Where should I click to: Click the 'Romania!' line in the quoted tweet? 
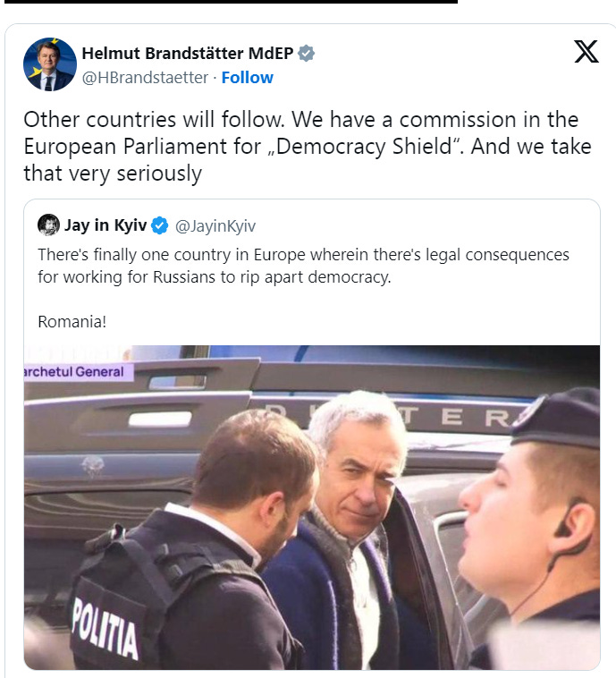tap(72, 322)
